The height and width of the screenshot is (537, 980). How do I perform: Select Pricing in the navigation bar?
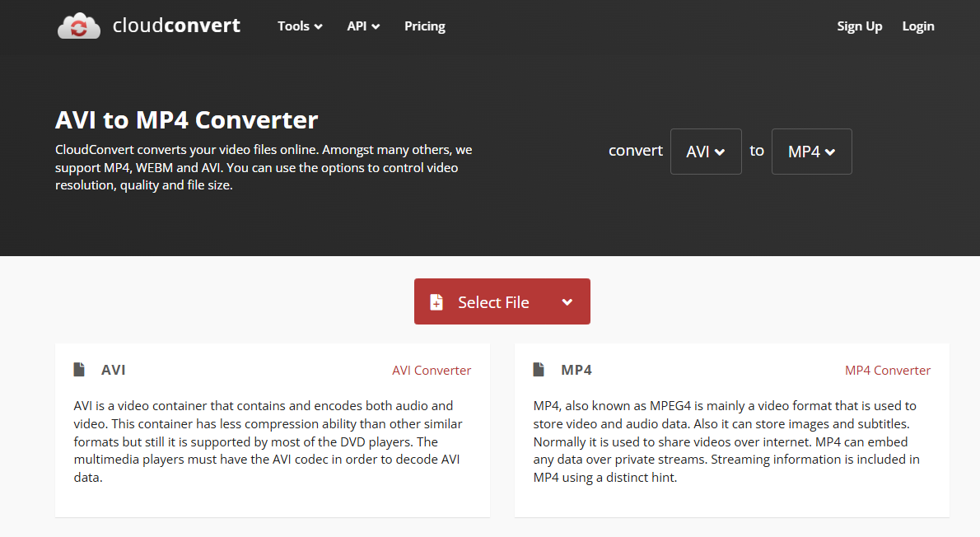click(424, 26)
